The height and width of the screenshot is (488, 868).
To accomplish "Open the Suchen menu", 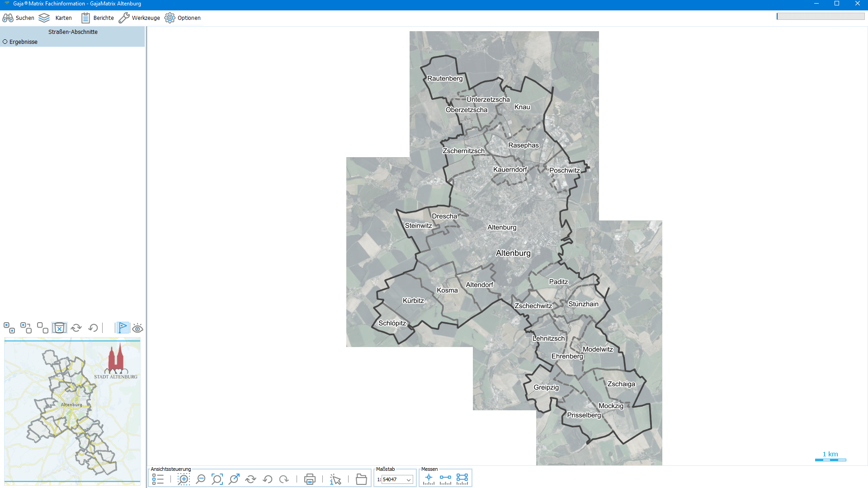I will [19, 18].
